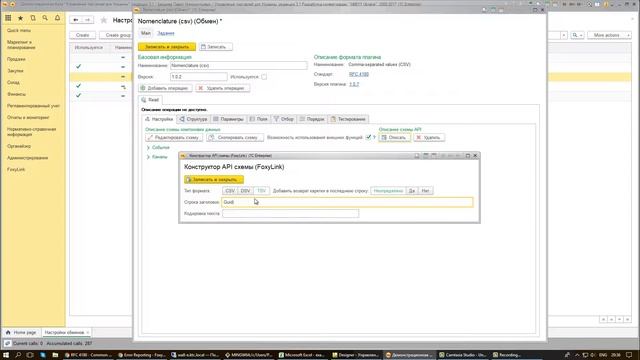Focus the Версия input field
The width and height of the screenshot is (640, 360).
pos(198,77)
